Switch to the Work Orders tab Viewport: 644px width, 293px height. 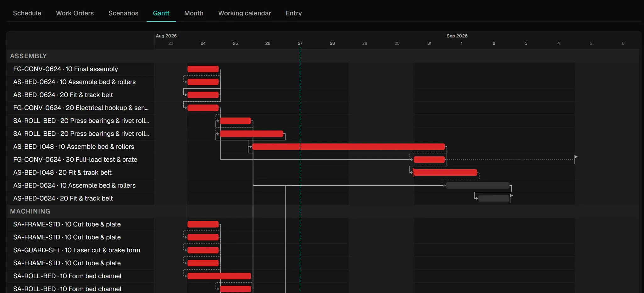click(75, 13)
